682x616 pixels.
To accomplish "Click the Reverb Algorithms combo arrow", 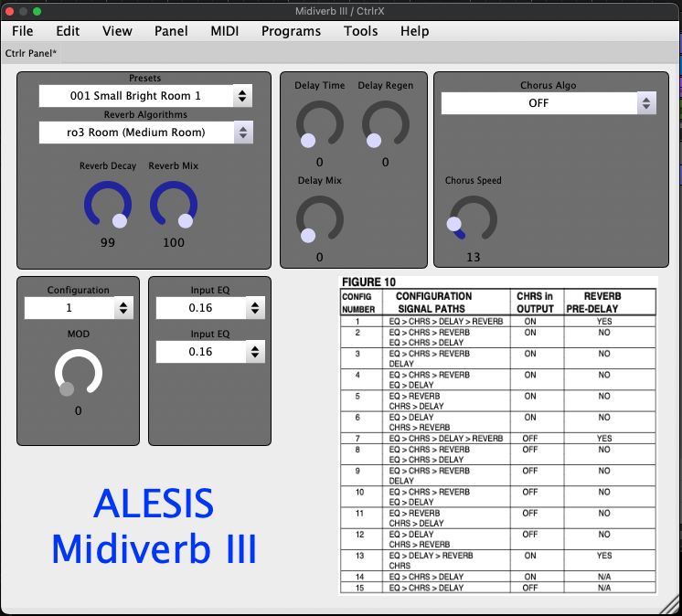I will pyautogui.click(x=243, y=133).
